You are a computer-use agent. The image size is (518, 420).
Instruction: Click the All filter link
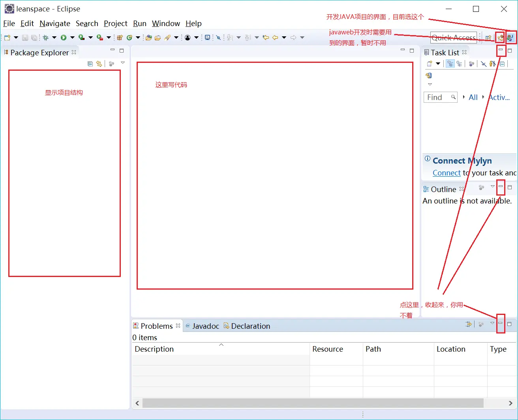(473, 97)
